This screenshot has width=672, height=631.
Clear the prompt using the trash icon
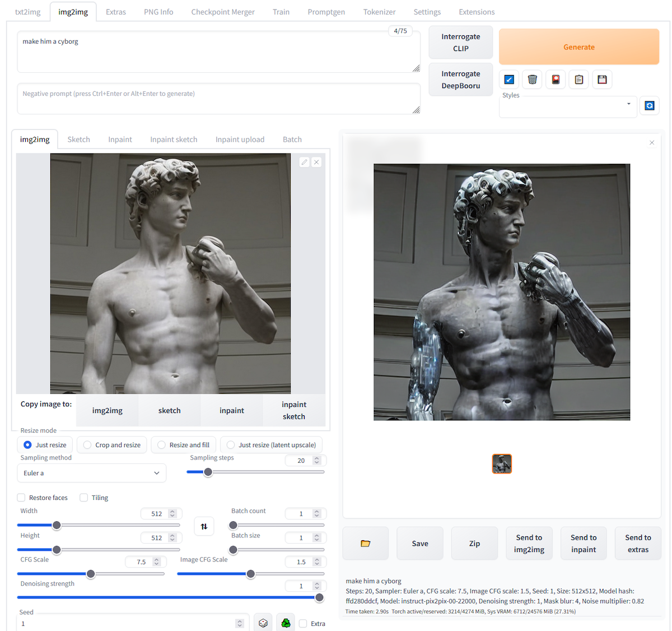(532, 79)
